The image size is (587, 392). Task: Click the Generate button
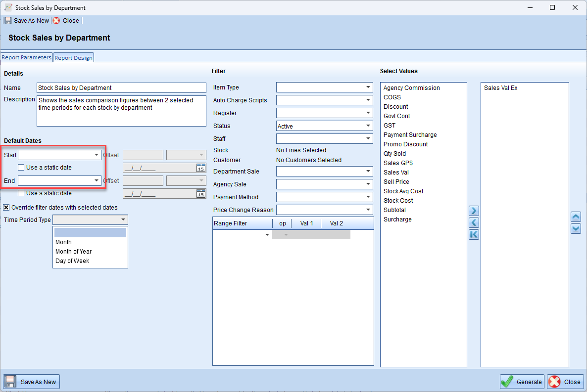pos(522,382)
